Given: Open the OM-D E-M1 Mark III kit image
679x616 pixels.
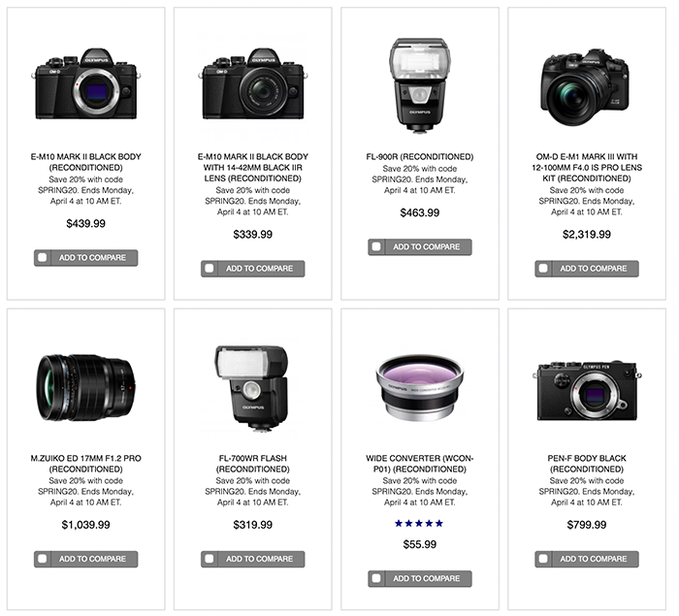Looking at the screenshot, I should coord(586,87).
